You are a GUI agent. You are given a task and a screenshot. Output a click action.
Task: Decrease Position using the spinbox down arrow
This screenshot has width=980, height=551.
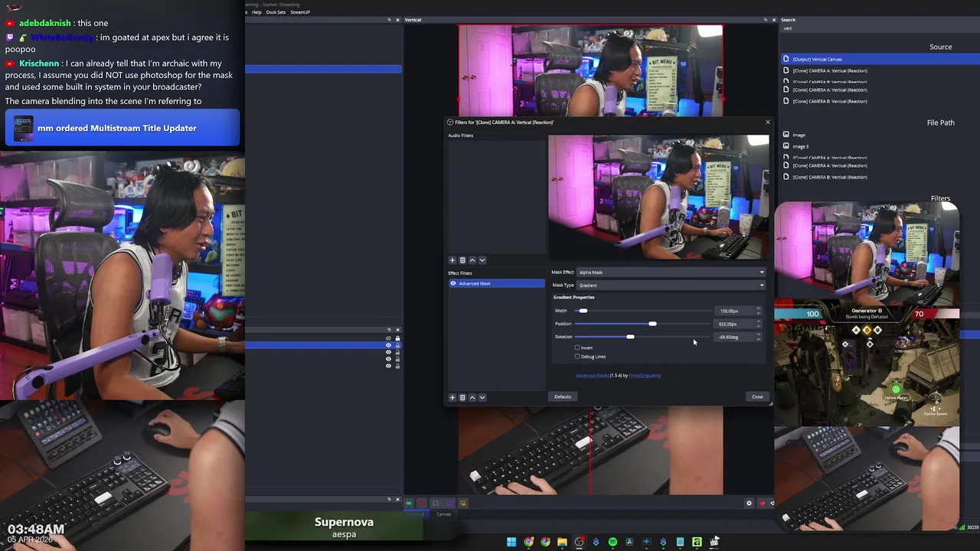[759, 325]
